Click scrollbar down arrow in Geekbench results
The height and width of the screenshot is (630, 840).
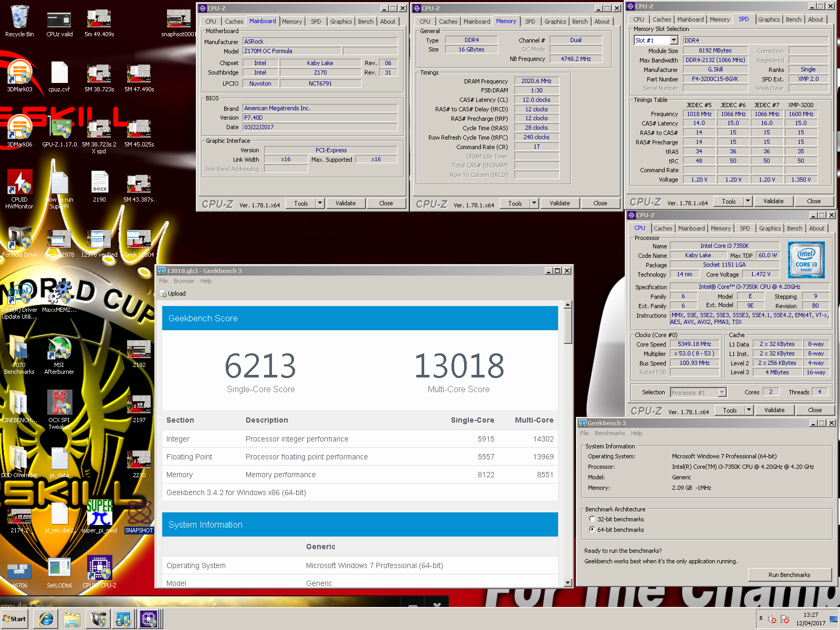click(568, 583)
